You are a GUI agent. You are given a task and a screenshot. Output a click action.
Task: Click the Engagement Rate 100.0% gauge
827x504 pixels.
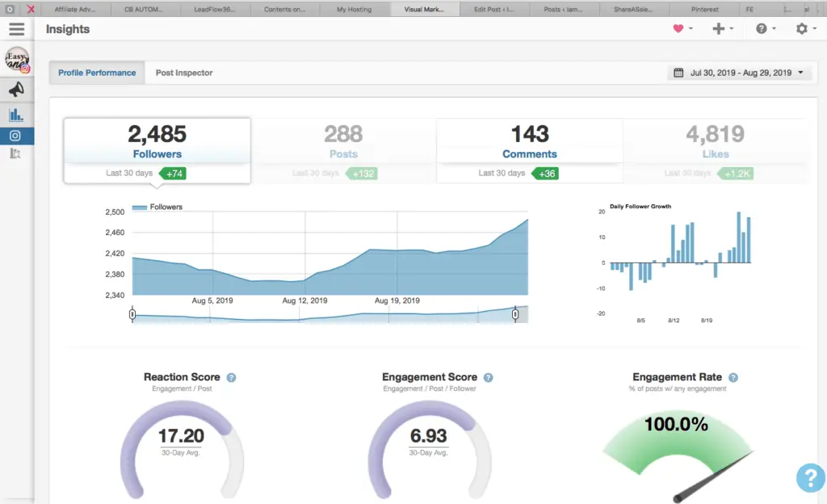[678, 455]
